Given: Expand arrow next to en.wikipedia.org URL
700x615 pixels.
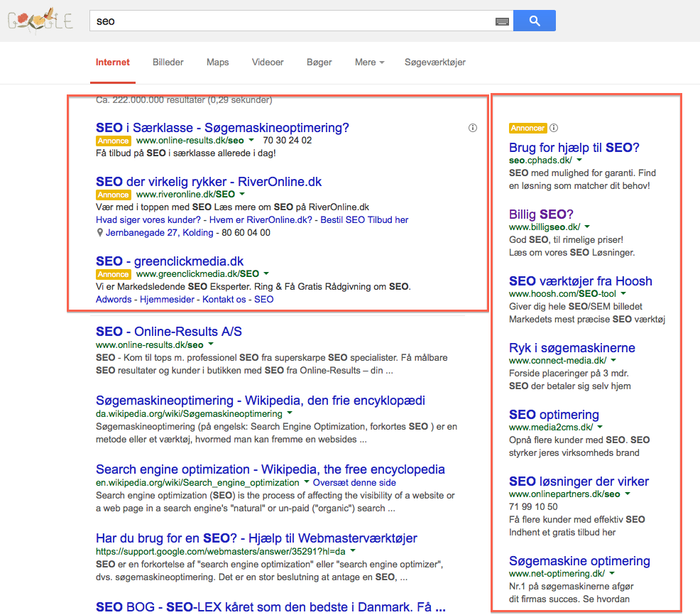Looking at the screenshot, I should pos(306,482).
